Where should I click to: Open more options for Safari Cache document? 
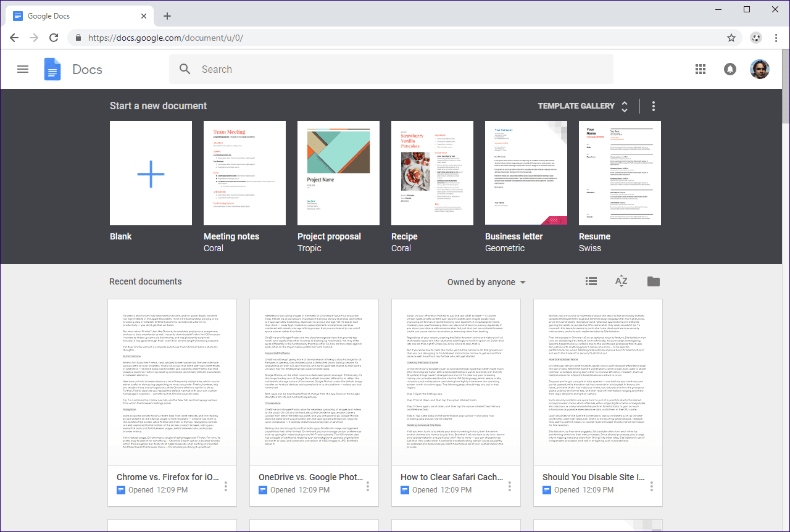pyautogui.click(x=510, y=486)
